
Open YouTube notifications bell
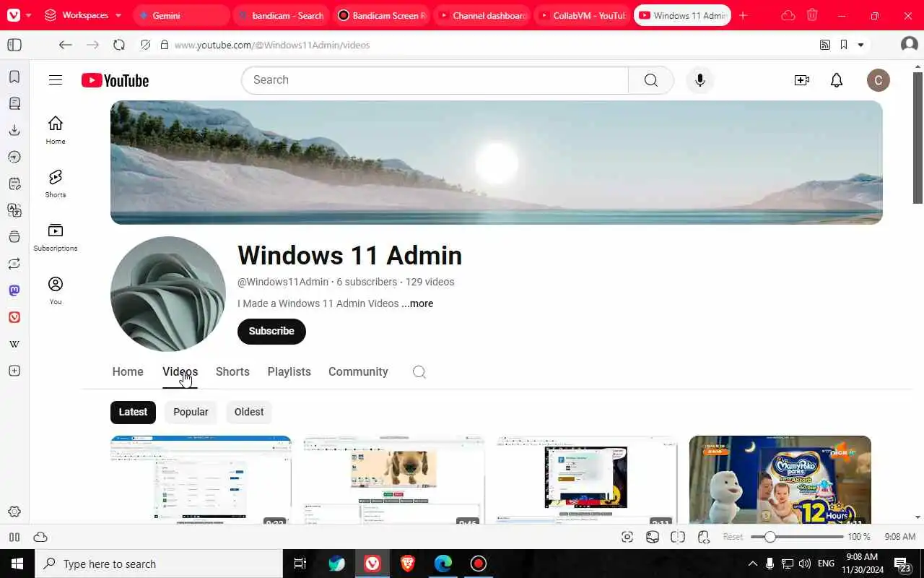click(837, 80)
